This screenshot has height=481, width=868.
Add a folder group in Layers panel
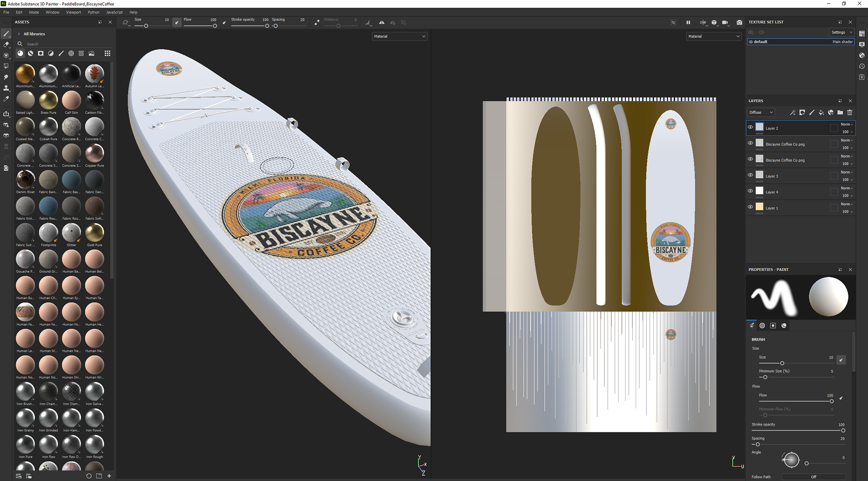tap(840, 112)
